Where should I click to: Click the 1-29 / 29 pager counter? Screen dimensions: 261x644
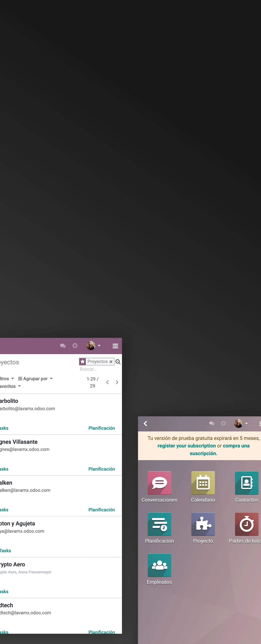(x=93, y=382)
